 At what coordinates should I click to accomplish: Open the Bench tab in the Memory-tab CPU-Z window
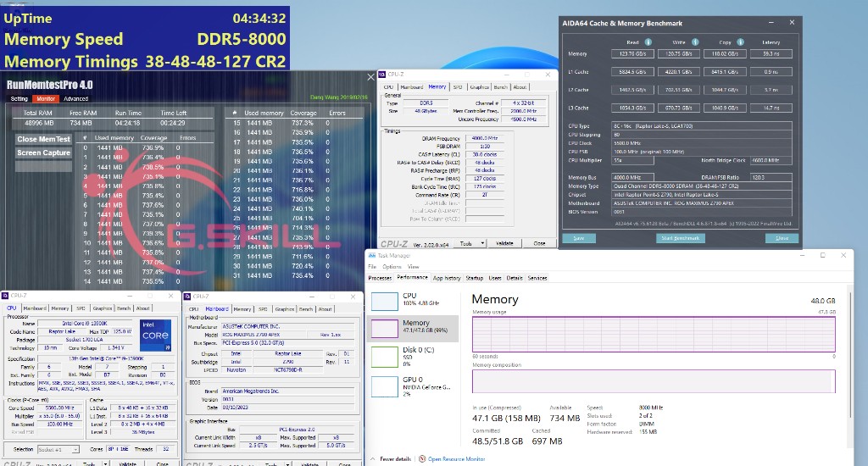500,87
